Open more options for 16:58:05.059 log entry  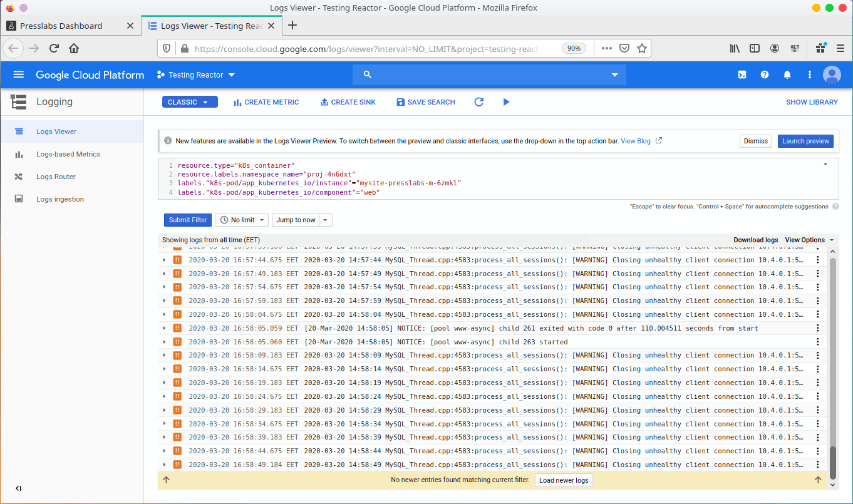tap(818, 328)
